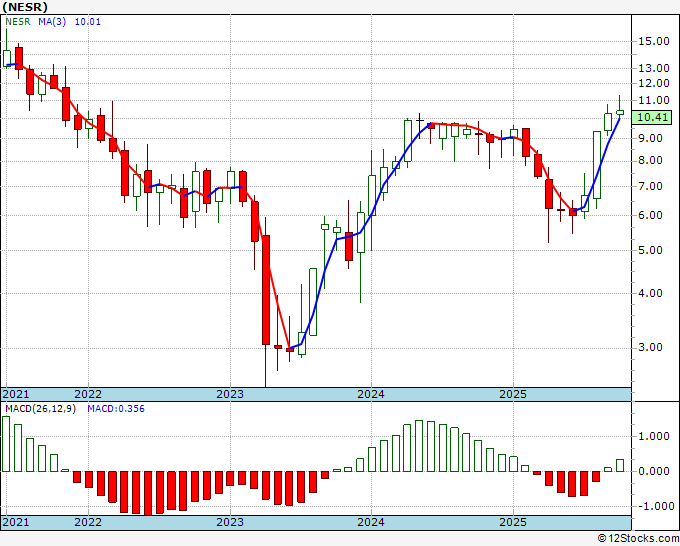Select 2023 on the price chart timeline

pyautogui.click(x=230, y=394)
